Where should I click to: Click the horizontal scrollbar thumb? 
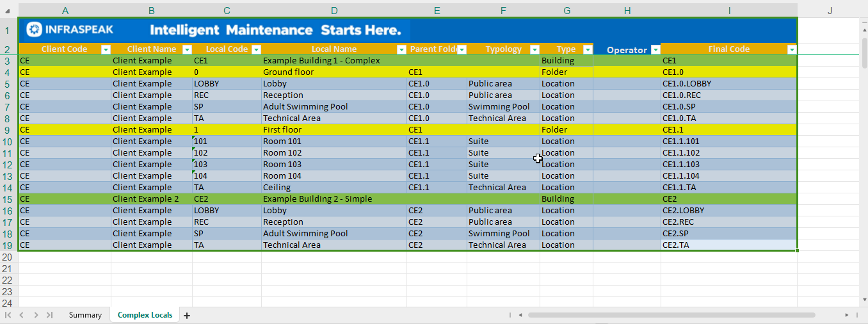pos(671,315)
